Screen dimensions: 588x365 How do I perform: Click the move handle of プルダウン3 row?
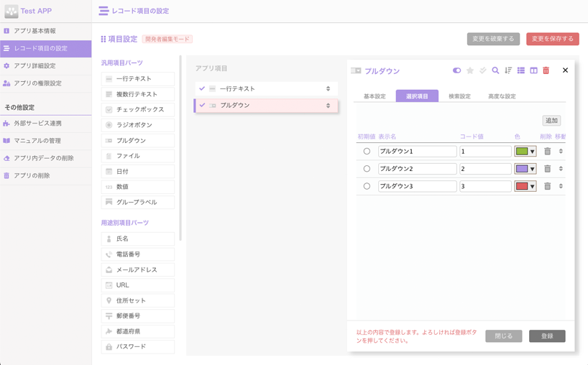[561, 186]
